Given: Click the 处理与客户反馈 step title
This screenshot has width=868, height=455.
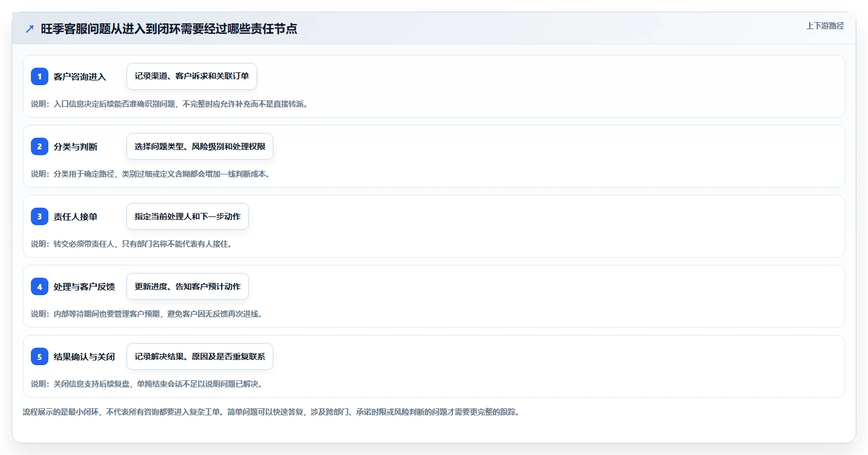Looking at the screenshot, I should (85, 286).
